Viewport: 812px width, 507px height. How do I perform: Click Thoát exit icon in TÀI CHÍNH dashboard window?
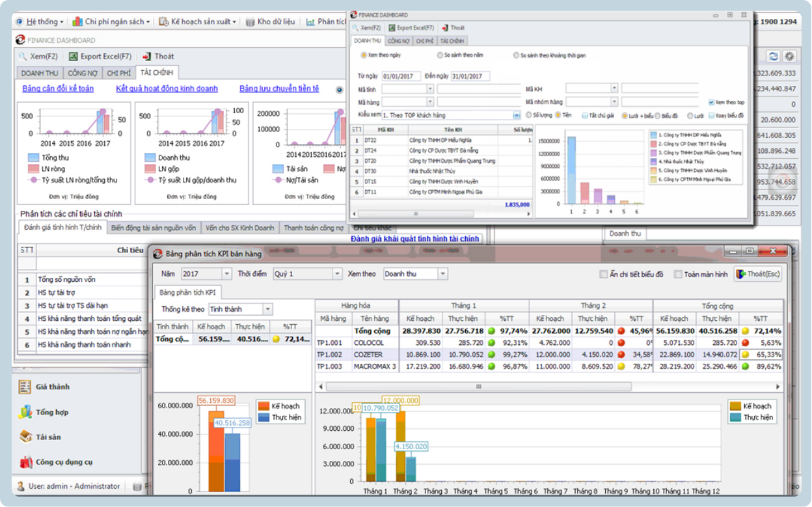point(148,57)
